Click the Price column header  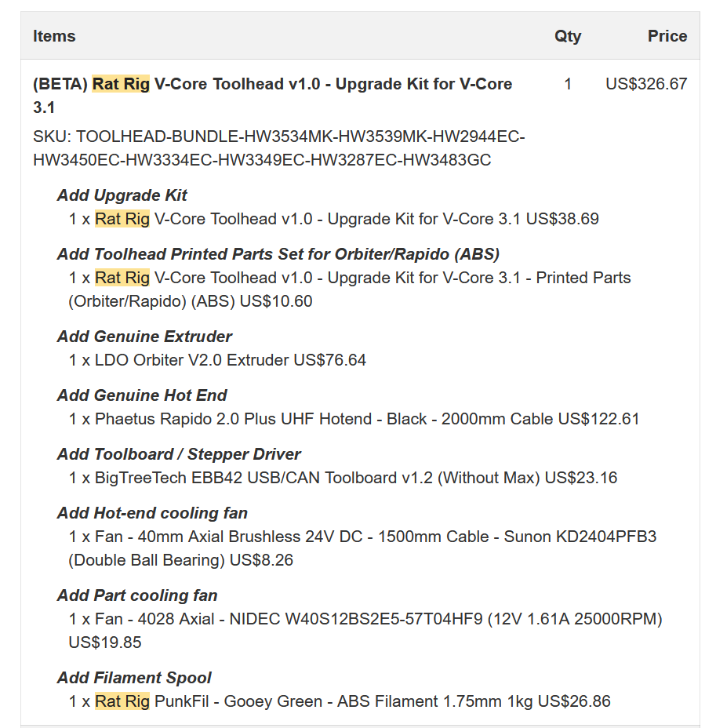click(667, 36)
